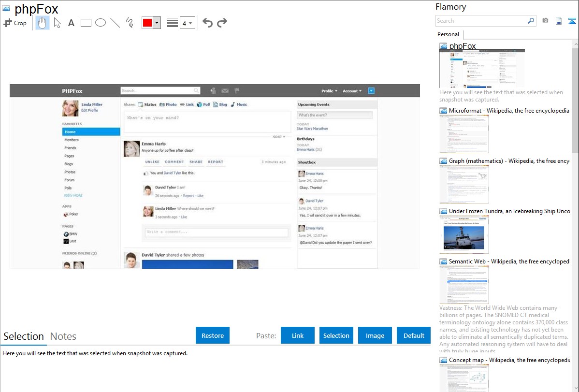Choose the Music share option
The image size is (579, 392).
239,104
